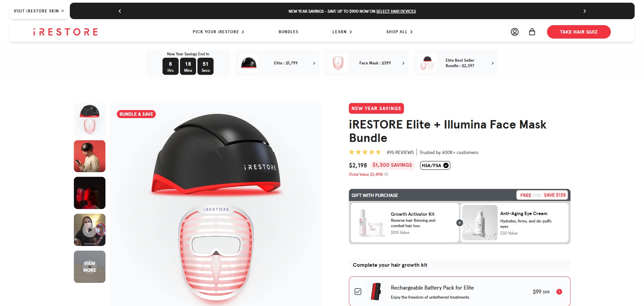
Task: Click the iRESTORE logo
Action: (65, 32)
